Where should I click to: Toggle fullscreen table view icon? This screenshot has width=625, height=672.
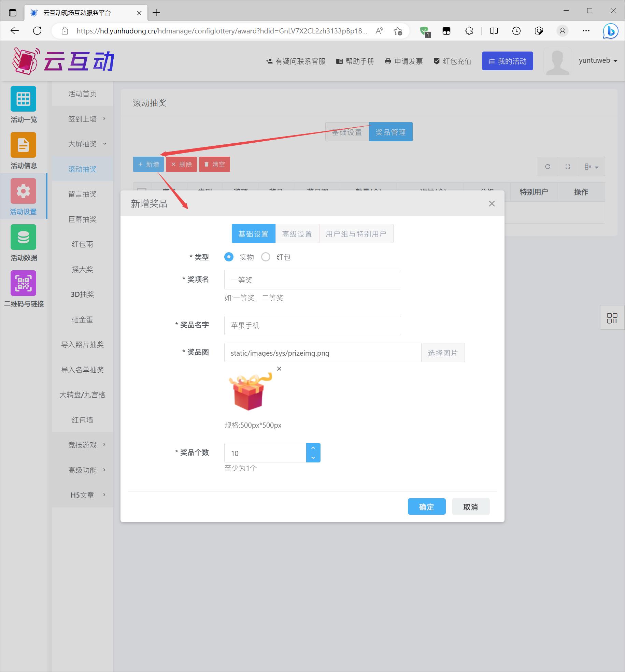[568, 167]
